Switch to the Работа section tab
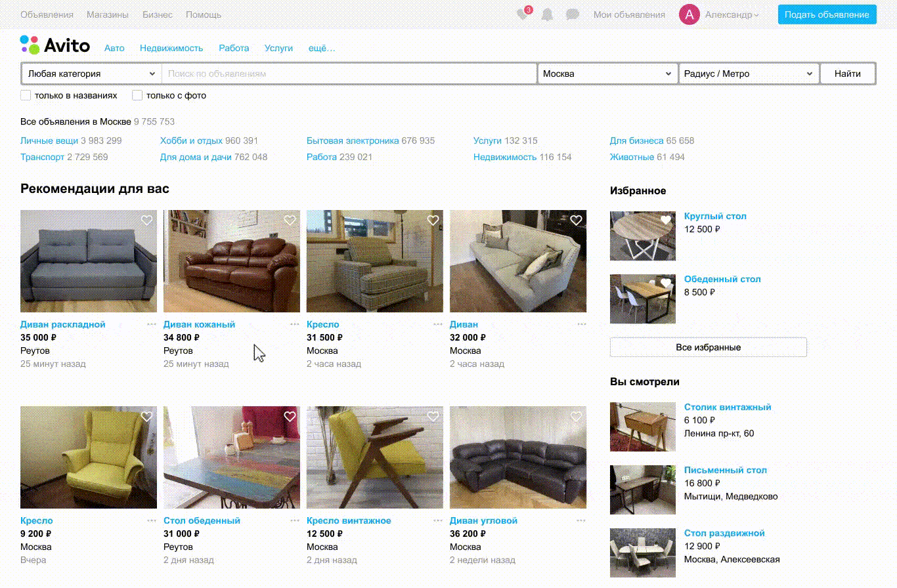897x588 pixels. tap(234, 48)
